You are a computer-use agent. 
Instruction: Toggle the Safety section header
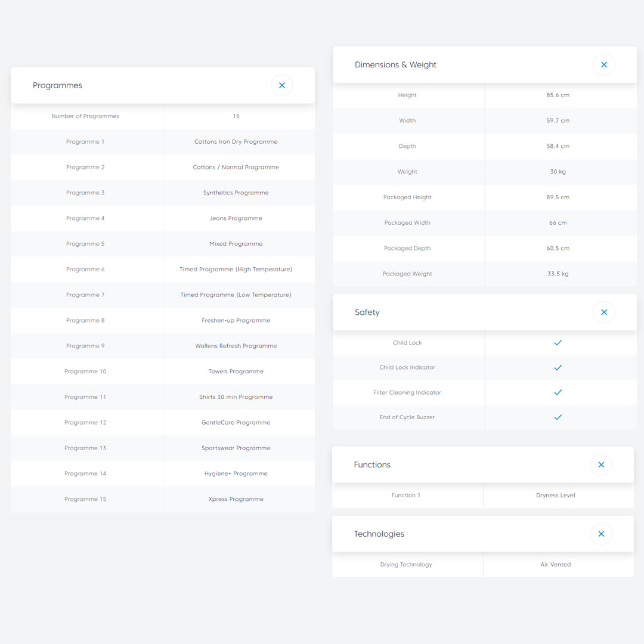[367, 312]
